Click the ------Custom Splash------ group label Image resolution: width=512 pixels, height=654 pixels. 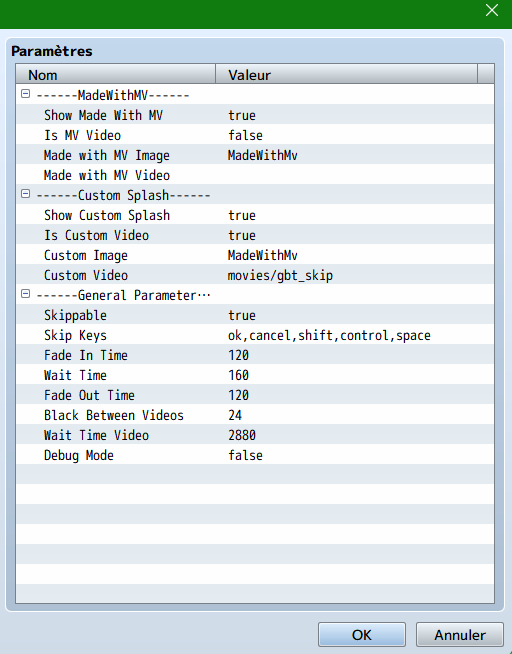[123, 195]
